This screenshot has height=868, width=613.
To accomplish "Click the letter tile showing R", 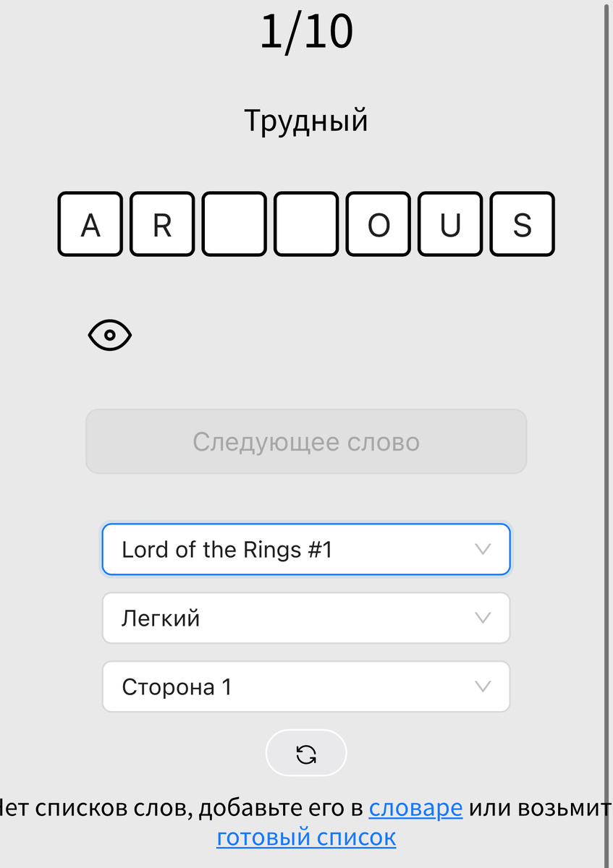I will click(161, 224).
